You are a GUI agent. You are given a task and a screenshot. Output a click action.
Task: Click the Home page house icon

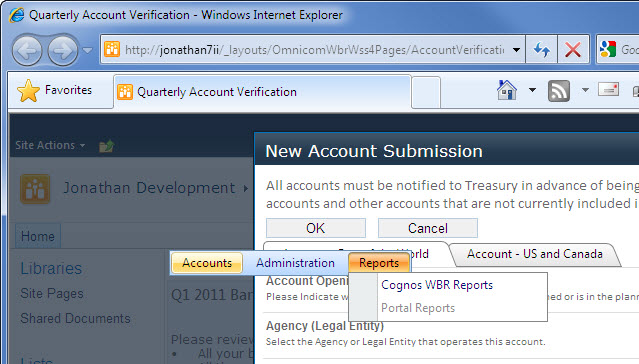tap(507, 90)
